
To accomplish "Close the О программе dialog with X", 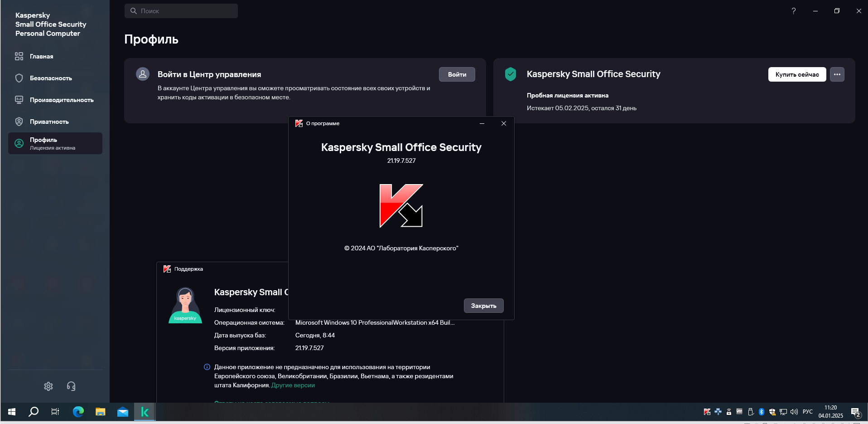I will pyautogui.click(x=503, y=123).
